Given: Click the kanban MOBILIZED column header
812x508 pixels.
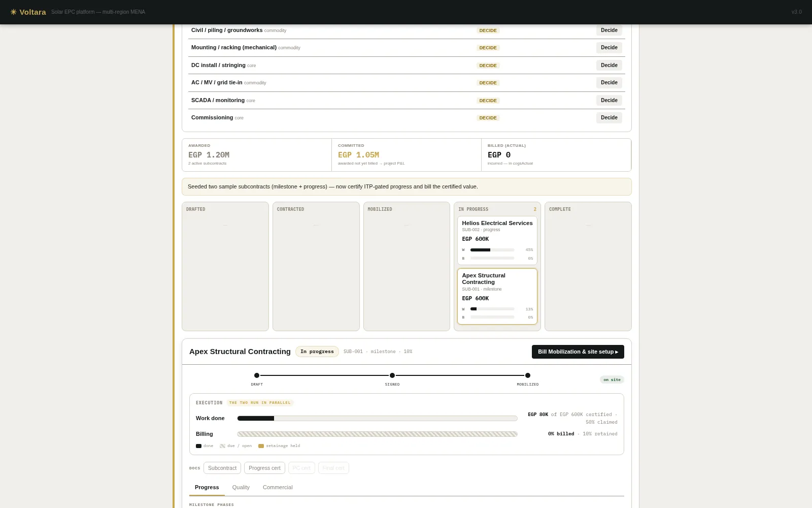Looking at the screenshot, I should pos(380,209).
